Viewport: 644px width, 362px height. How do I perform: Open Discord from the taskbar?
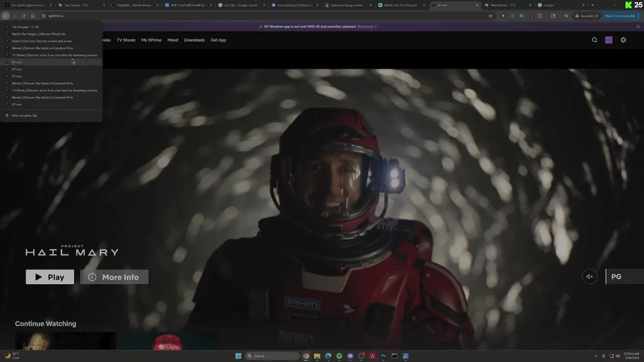point(350,356)
